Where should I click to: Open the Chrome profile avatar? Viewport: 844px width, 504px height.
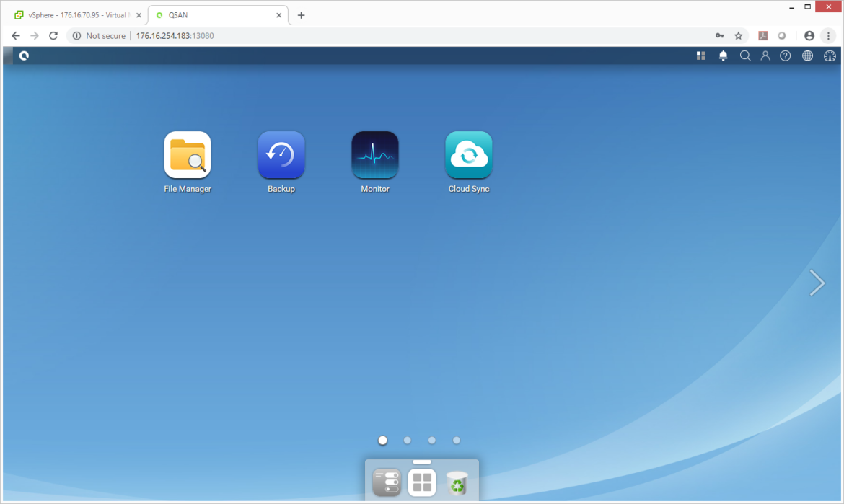809,35
